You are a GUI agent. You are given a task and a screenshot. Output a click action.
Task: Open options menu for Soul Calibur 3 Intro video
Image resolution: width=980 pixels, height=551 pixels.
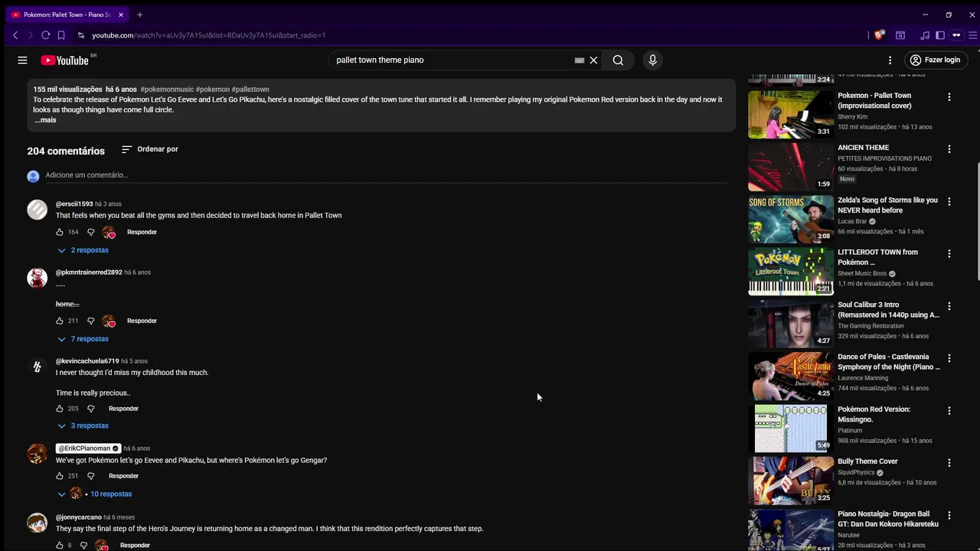click(949, 306)
